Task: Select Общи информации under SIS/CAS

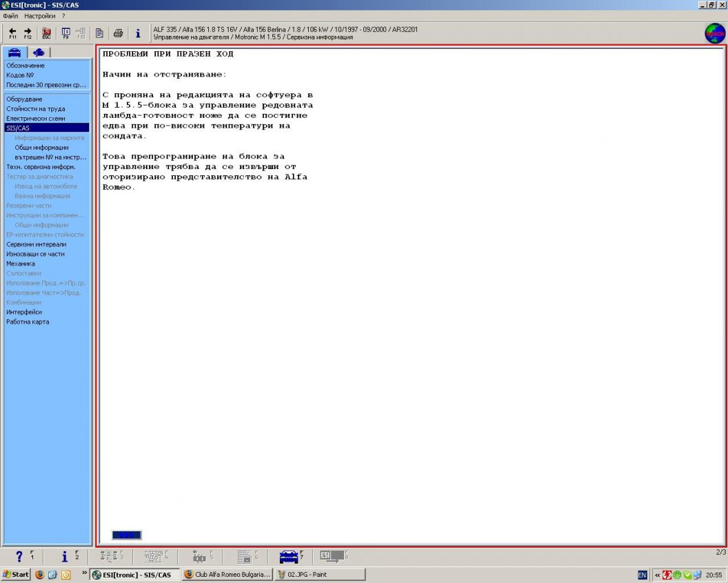Action: pyautogui.click(x=41, y=147)
